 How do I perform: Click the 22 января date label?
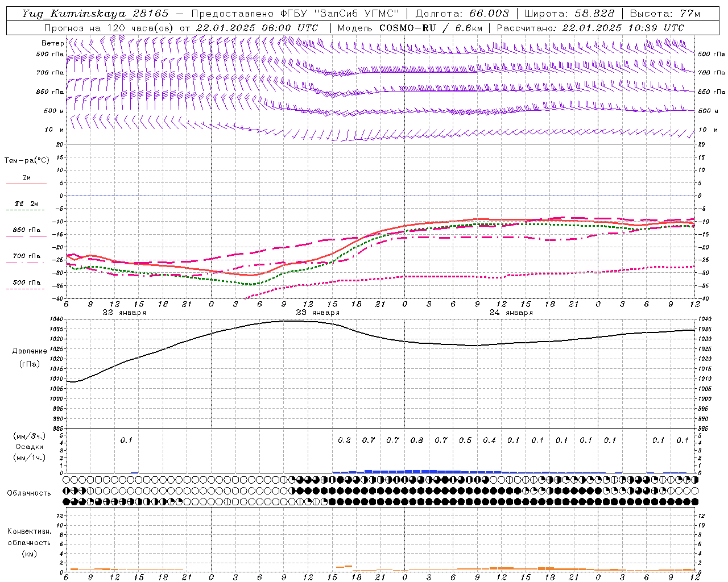point(124,313)
